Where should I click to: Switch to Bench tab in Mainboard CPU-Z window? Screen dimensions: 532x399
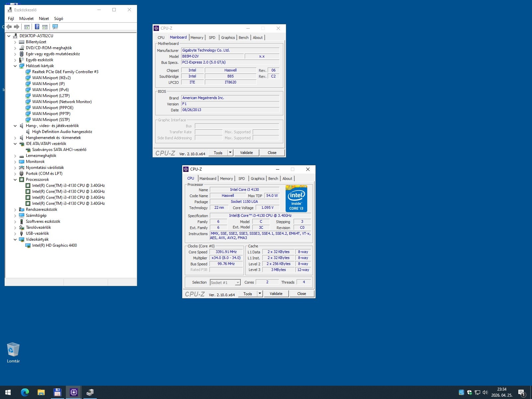(243, 38)
